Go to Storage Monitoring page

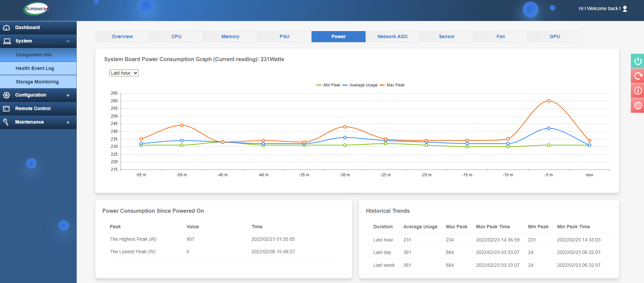(37, 82)
